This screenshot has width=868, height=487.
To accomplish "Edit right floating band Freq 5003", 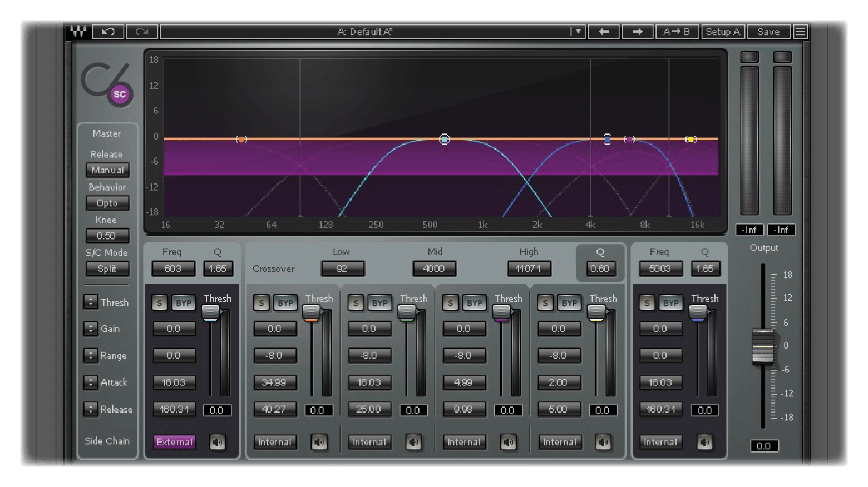I will (x=660, y=269).
